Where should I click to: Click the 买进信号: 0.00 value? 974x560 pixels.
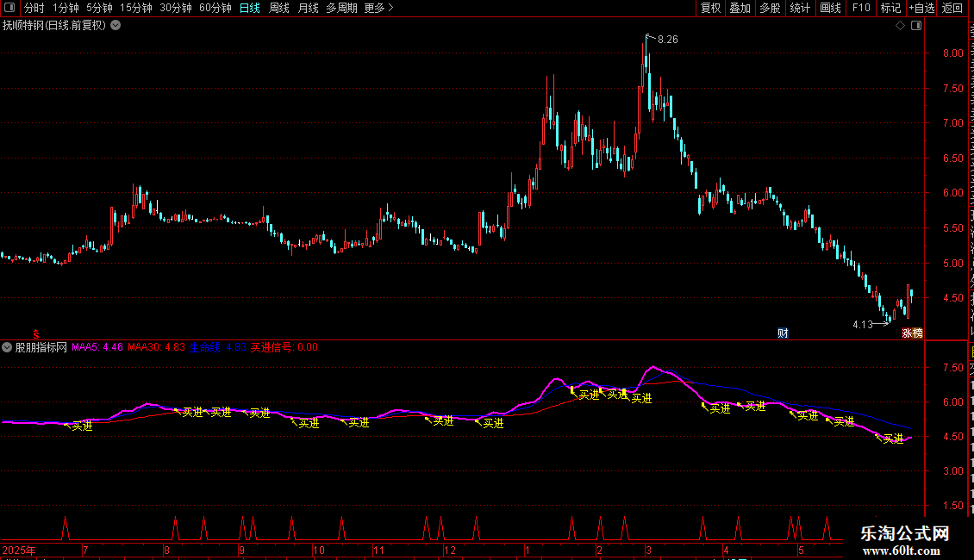pyautogui.click(x=284, y=347)
